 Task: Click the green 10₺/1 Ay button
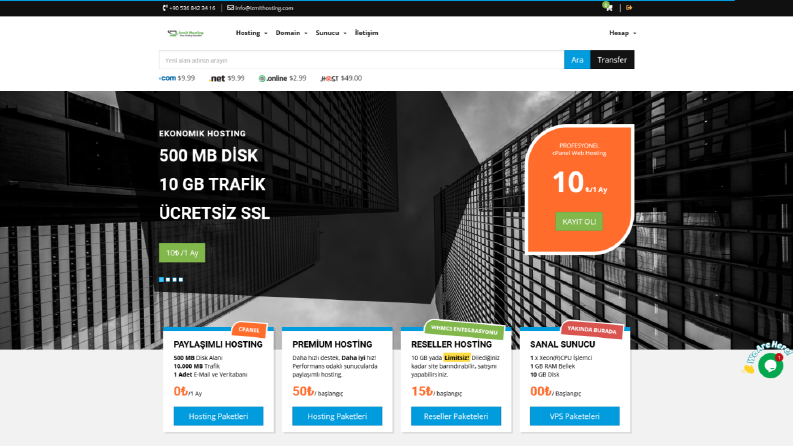coord(182,253)
